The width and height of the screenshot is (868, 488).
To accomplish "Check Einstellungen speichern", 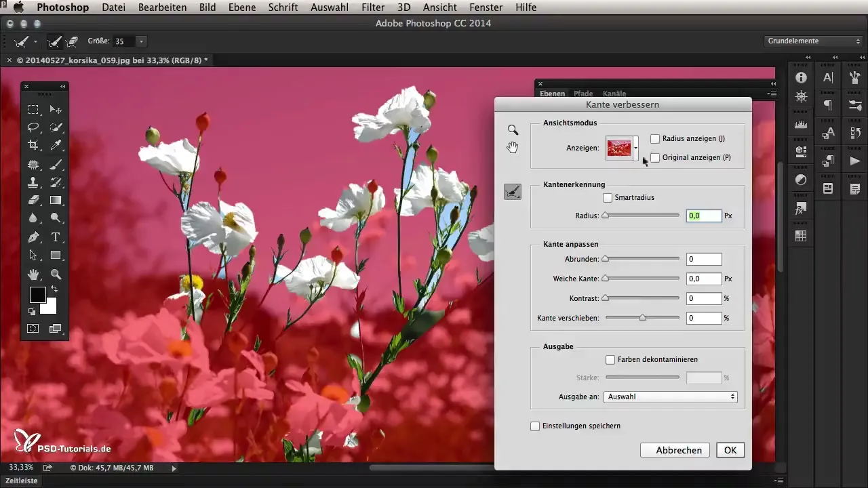I will (x=535, y=426).
